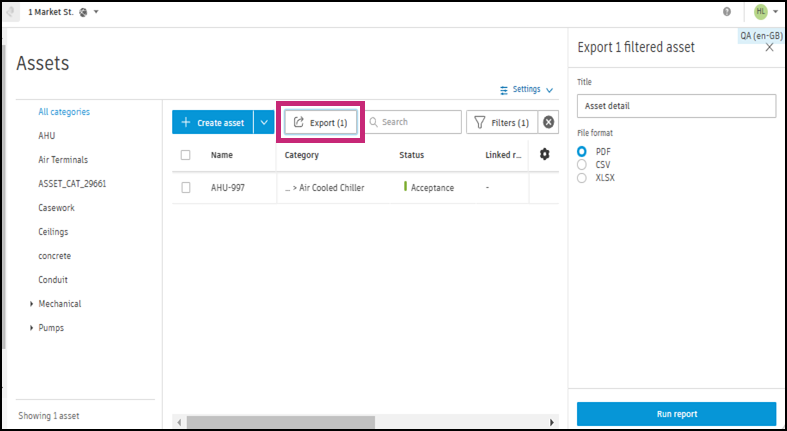Screen dimensions: 787x431
Task: Sort by the Name column header
Action: tap(222, 155)
